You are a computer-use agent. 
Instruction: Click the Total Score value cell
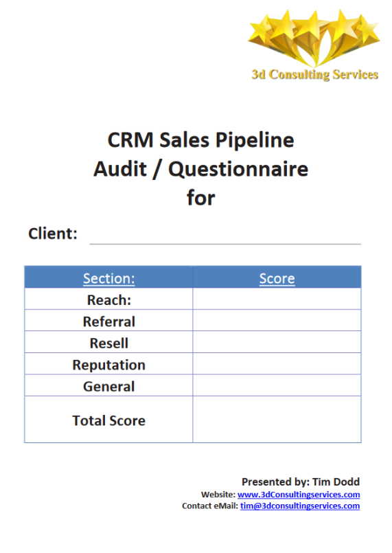(x=277, y=419)
